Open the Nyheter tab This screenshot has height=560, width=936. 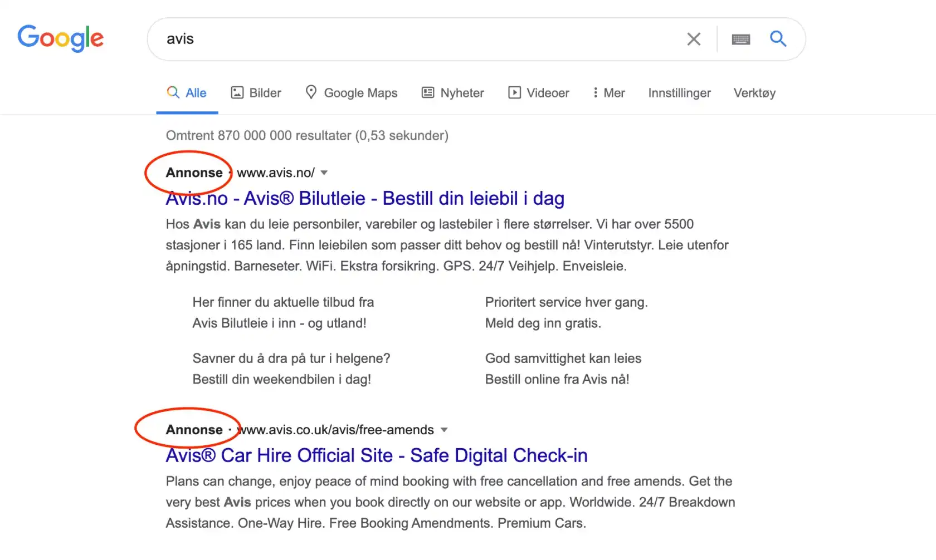tap(462, 92)
